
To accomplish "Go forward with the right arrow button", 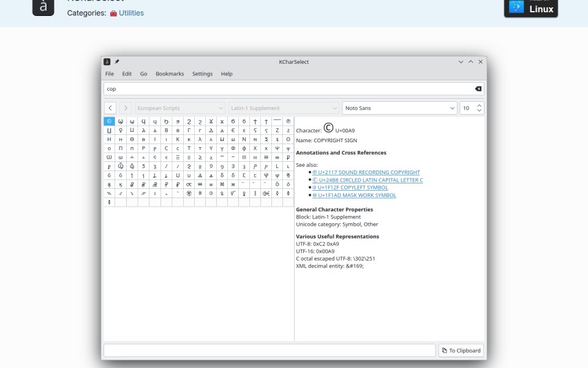I will [126, 108].
